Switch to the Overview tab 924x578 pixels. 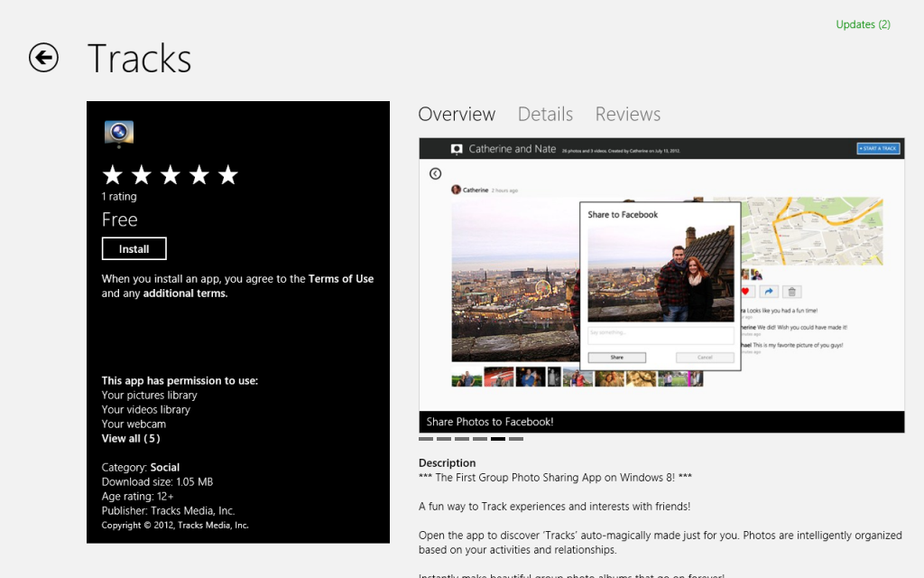pos(457,114)
